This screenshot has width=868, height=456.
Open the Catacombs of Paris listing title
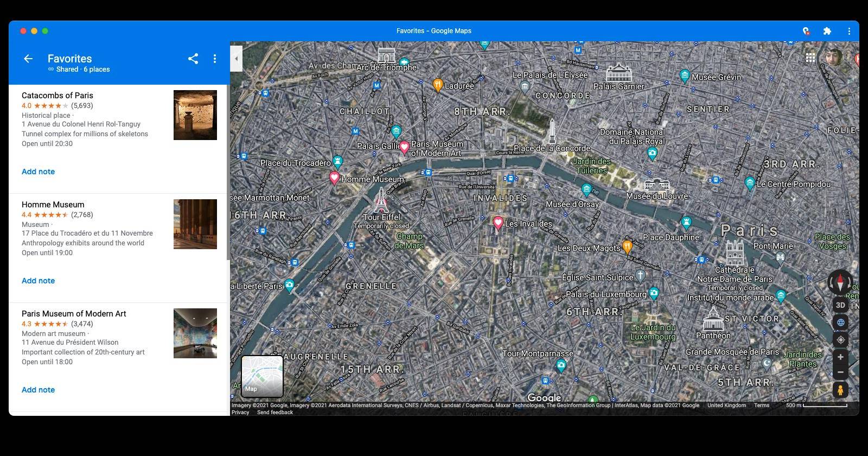pos(58,96)
